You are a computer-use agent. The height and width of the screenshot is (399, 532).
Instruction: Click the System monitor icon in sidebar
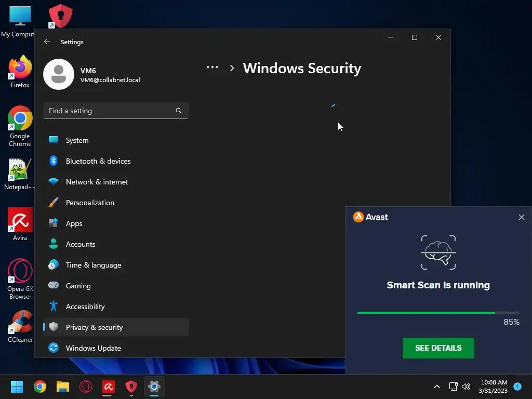[54, 140]
